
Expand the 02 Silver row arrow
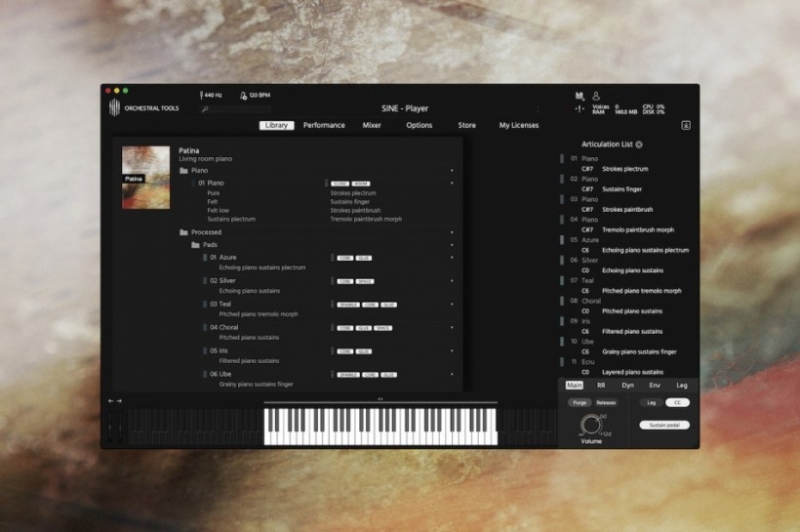point(452,281)
